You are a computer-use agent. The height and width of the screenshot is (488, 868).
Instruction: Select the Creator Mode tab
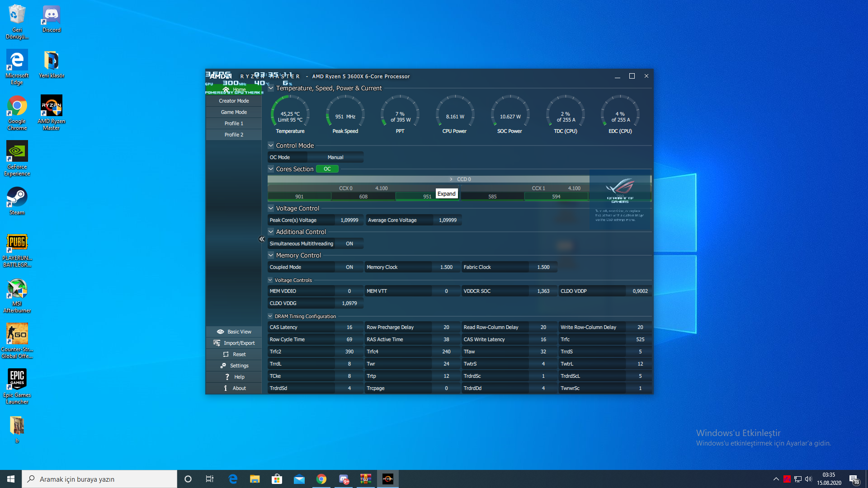pos(234,101)
